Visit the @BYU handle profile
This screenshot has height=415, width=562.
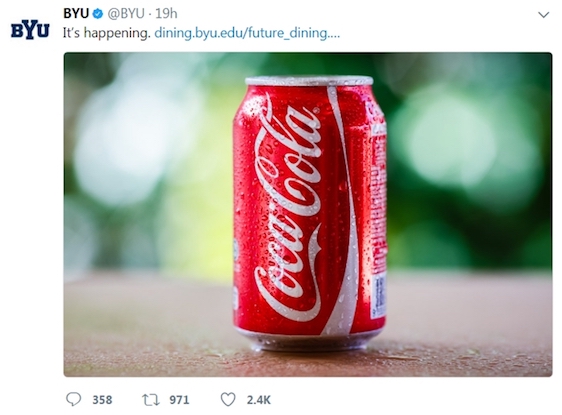pos(126,14)
